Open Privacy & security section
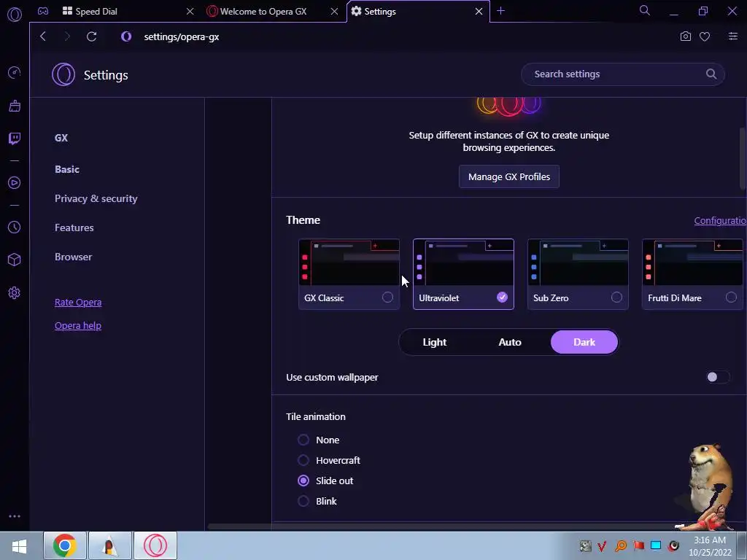Viewport: 747px width, 560px height. pyautogui.click(x=96, y=198)
